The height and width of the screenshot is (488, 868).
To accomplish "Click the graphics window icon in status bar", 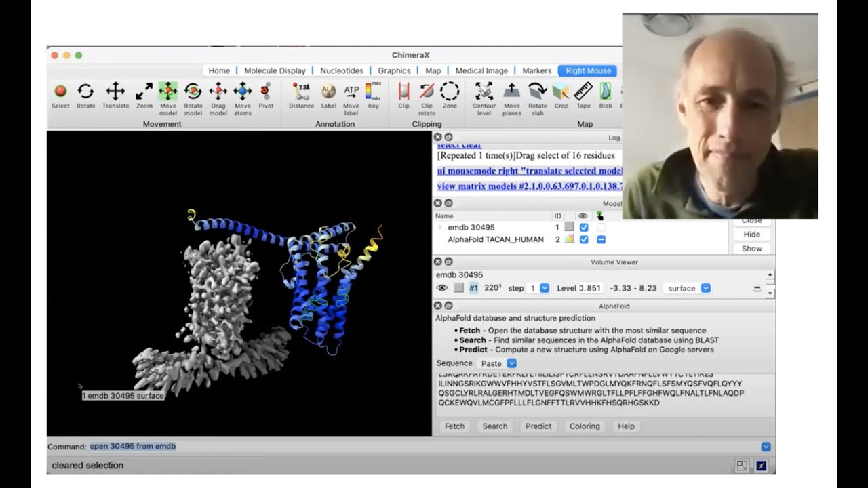I will (761, 466).
